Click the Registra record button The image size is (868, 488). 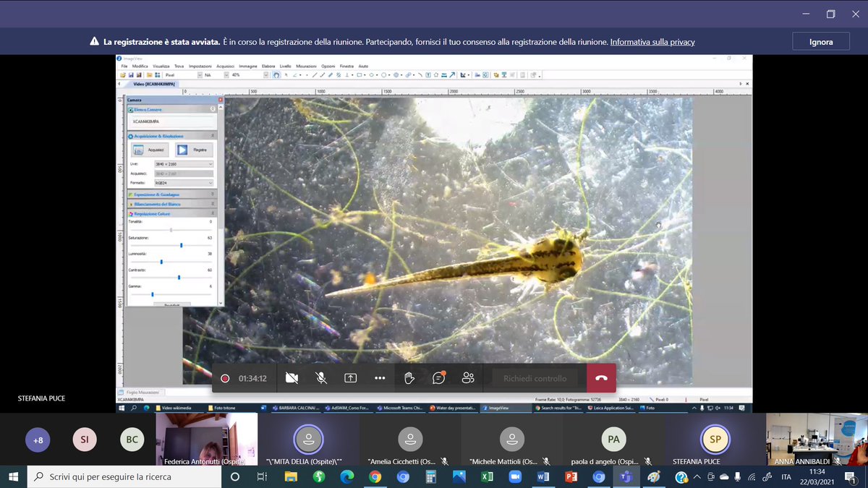193,150
